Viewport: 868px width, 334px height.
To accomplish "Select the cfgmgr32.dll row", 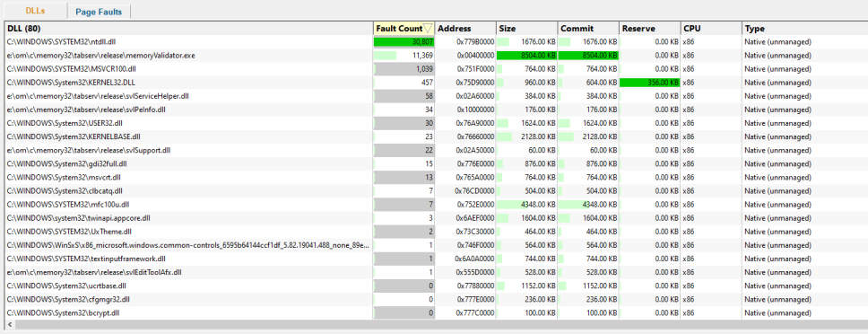I will tap(436, 300).
